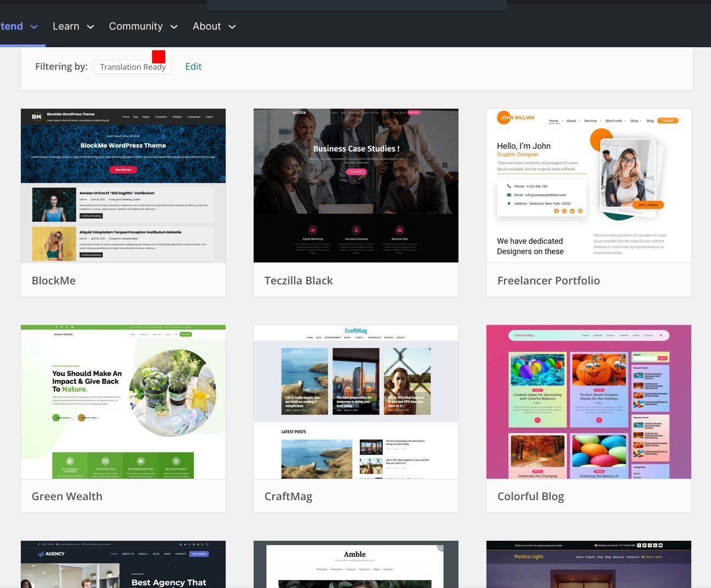
Task: Click the Colorful Blog theme title
Action: [x=530, y=496]
